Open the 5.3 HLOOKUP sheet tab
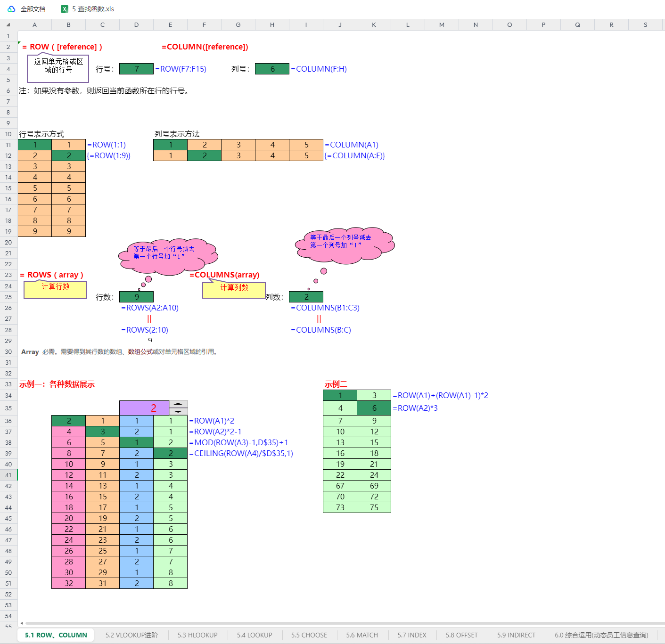 pyautogui.click(x=197, y=635)
